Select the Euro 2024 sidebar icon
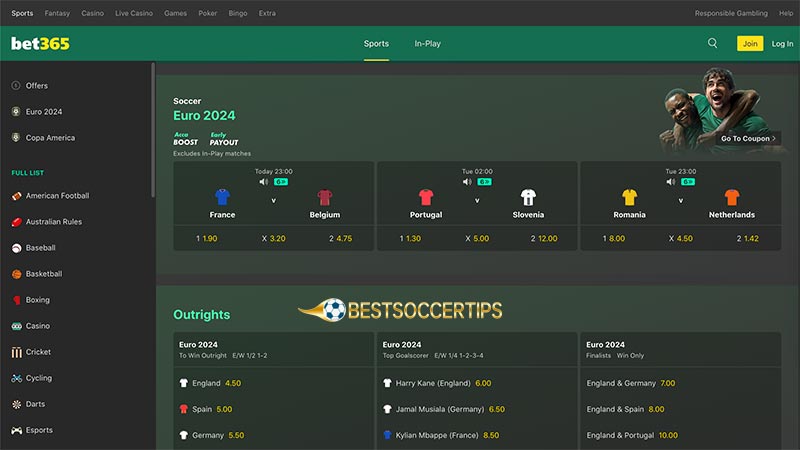Screen dimensions: 800x450 [x=16, y=111]
